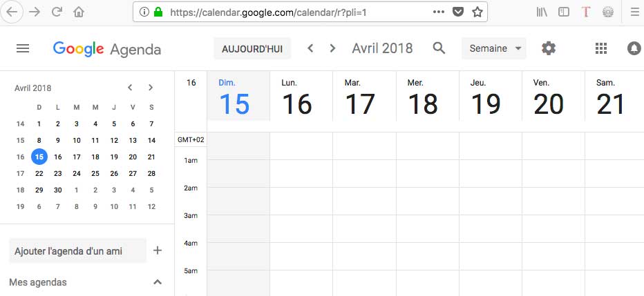Screen dimensions: 644x296
Task: Go to next week with header arrow
Action: click(x=332, y=48)
